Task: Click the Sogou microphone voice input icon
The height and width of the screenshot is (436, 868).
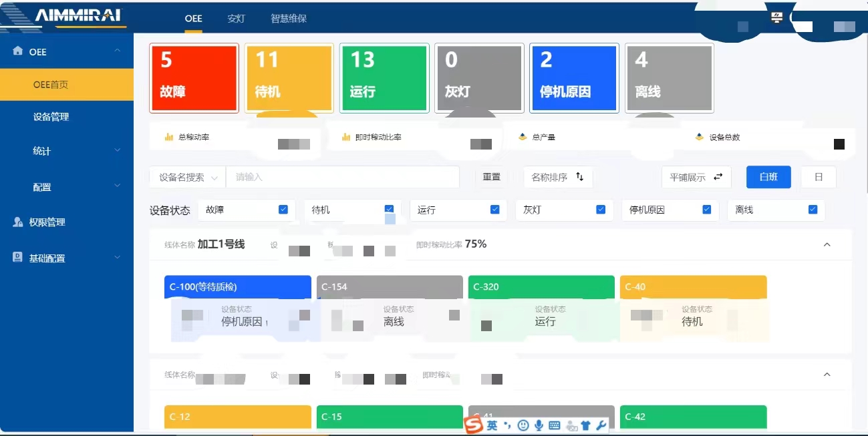Action: 539,425
